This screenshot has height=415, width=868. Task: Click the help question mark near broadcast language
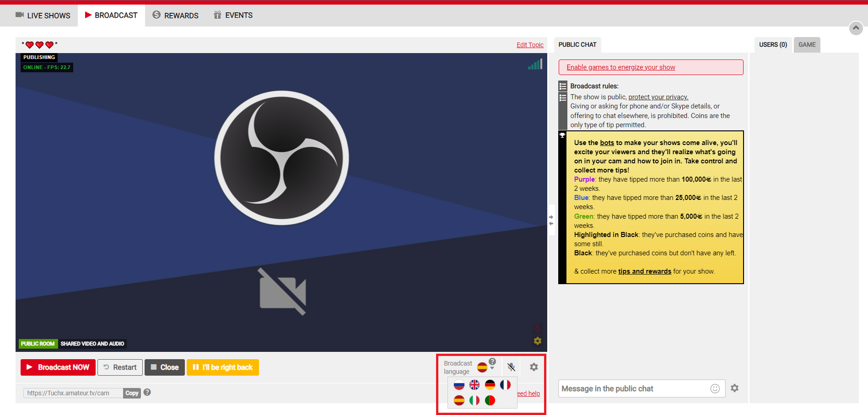(x=492, y=361)
